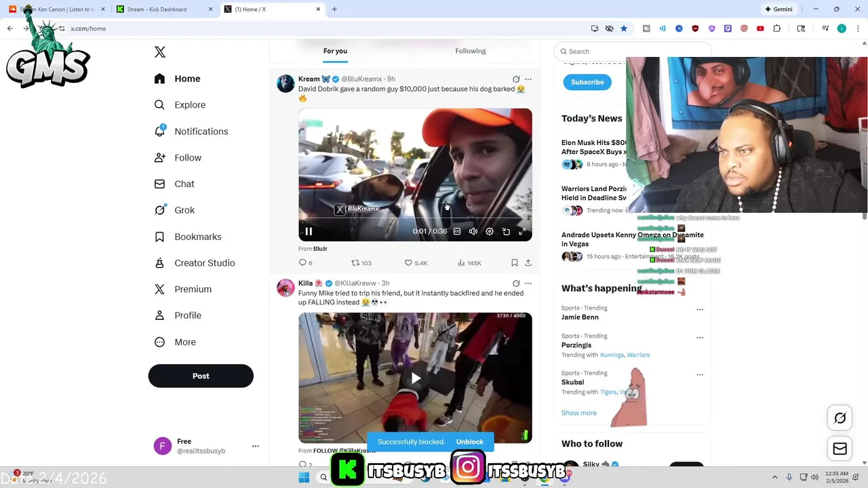Viewport: 868px width, 488px height.
Task: Open Bookmarks in the sidebar
Action: [x=189, y=237]
